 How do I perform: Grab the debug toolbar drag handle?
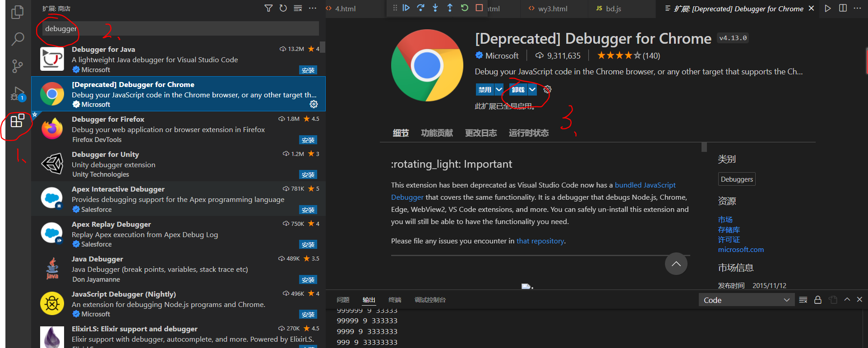click(395, 8)
